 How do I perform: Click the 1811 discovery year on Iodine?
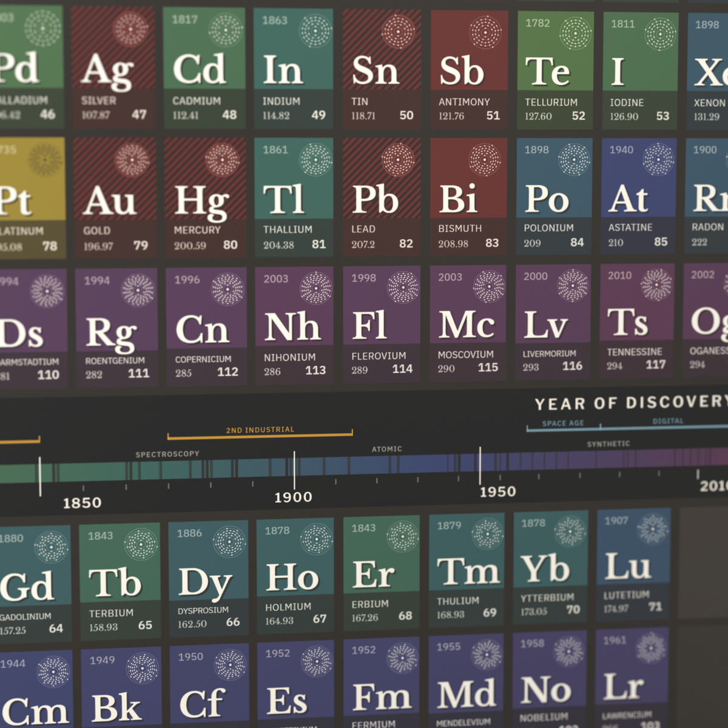[622, 24]
